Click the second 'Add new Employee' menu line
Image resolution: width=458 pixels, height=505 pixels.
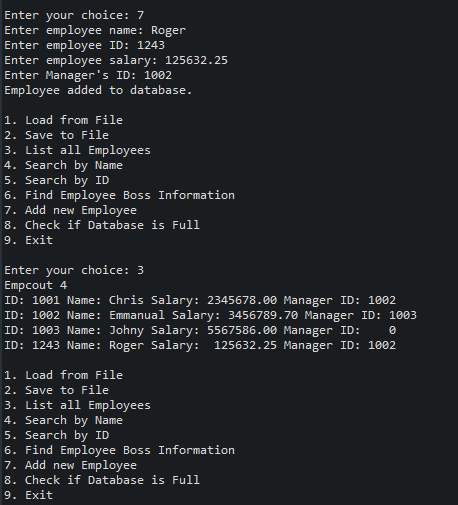tap(70, 465)
